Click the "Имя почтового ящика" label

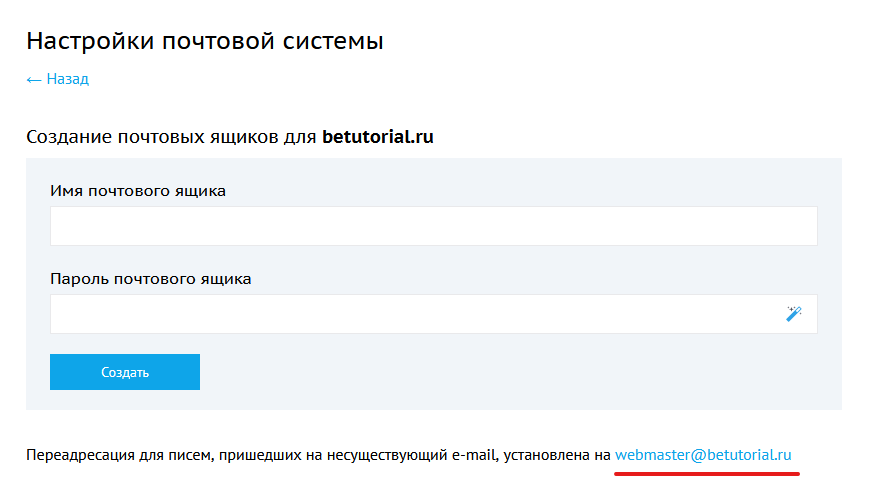[x=138, y=191]
